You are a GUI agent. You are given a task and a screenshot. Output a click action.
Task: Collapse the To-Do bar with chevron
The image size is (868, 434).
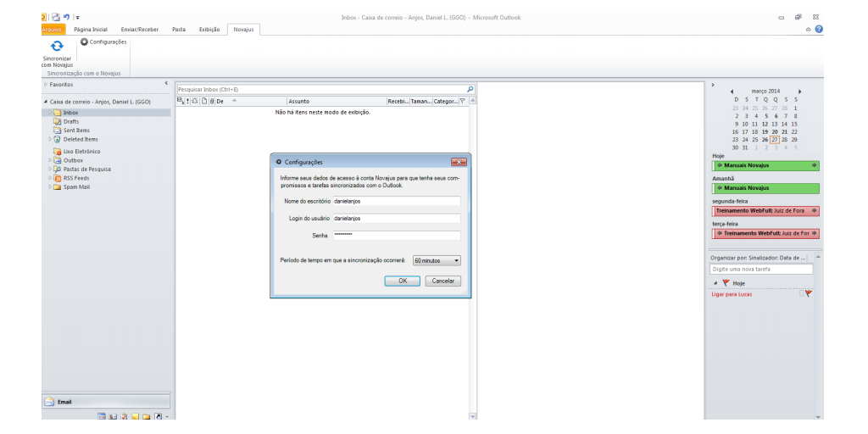pos(712,85)
